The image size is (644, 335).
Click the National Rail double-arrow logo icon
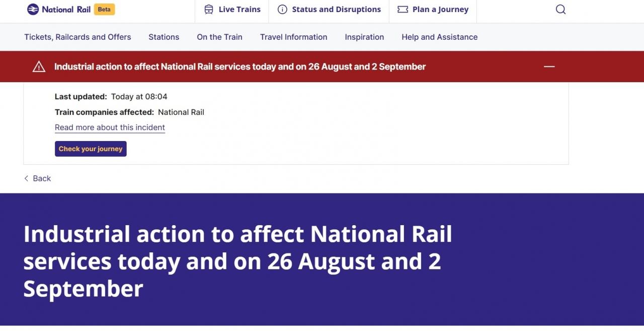coord(33,9)
